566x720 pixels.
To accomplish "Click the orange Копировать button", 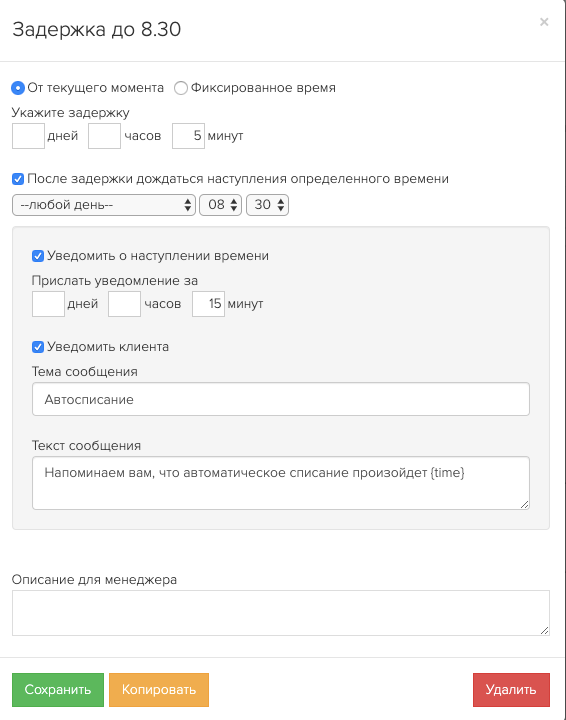I will tap(159, 690).
